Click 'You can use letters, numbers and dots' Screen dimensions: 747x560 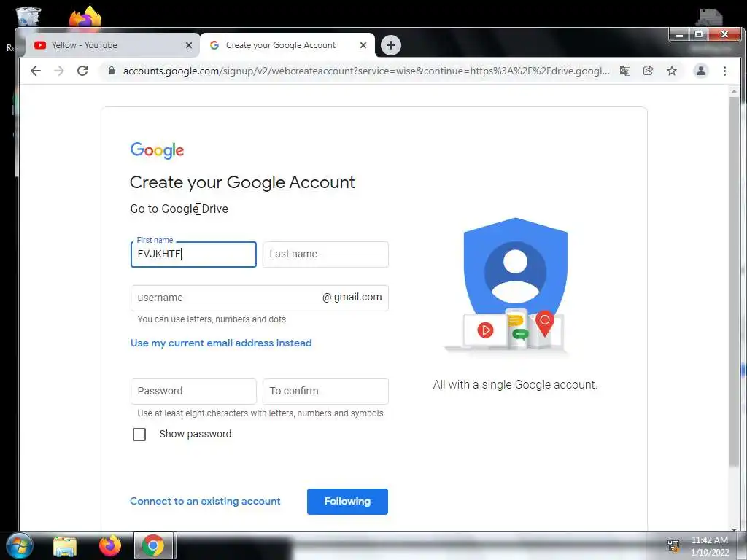[212, 319]
